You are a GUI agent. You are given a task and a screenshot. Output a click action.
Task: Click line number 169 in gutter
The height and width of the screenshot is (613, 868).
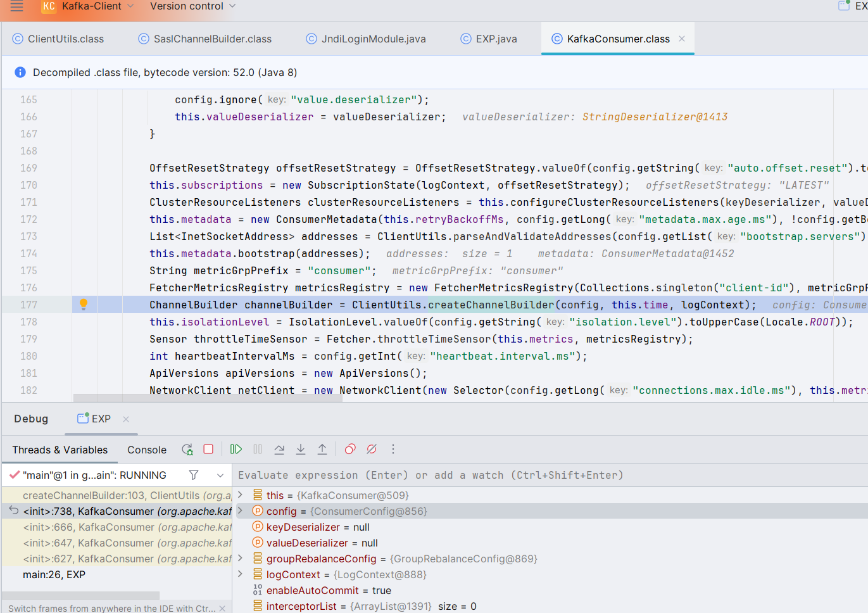pyautogui.click(x=28, y=168)
